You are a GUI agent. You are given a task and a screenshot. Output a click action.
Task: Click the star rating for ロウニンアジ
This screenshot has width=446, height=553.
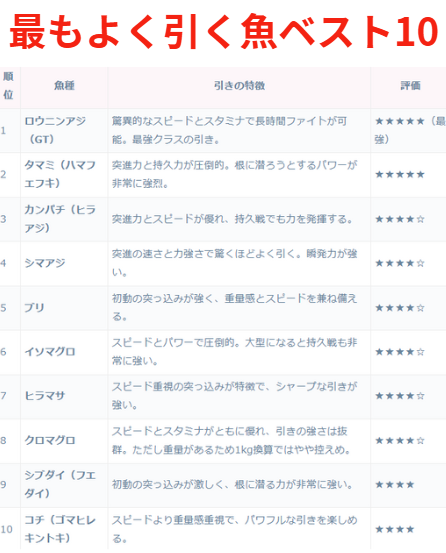coord(410,130)
